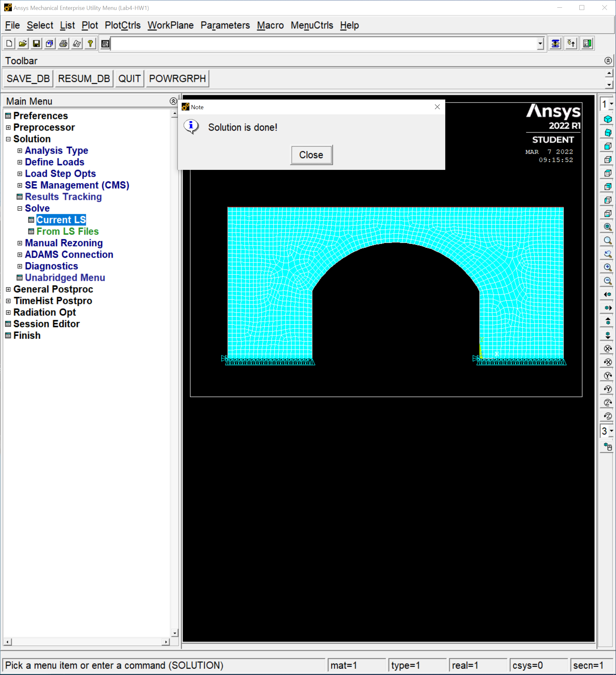Click the print icon in the toolbar
This screenshot has height=675, width=616.
pos(63,44)
